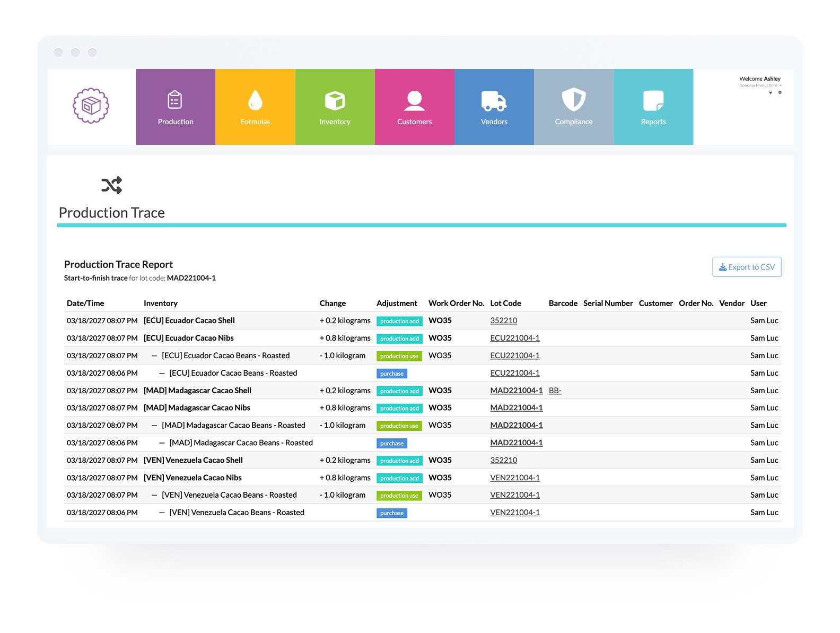This screenshot has height=633, width=840.
Task: Open VEN221004-1 lot code in Venezuela Cacao Nibs row
Action: [515, 478]
